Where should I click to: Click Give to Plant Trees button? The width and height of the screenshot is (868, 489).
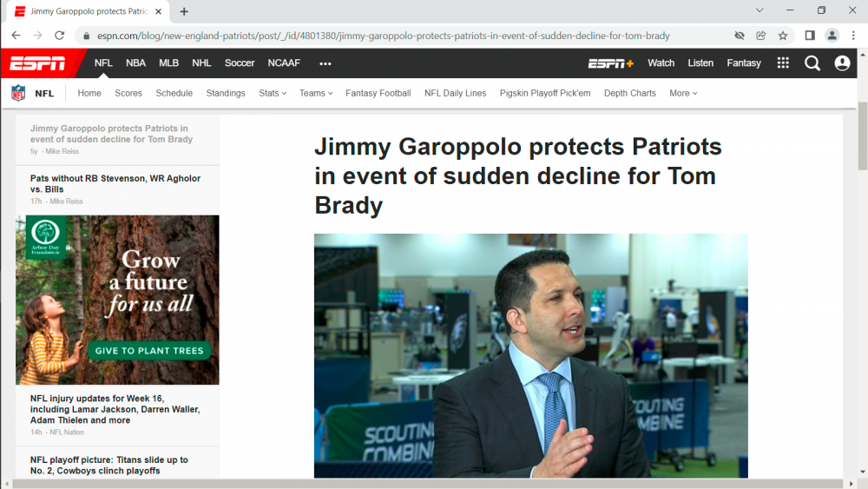(x=148, y=351)
